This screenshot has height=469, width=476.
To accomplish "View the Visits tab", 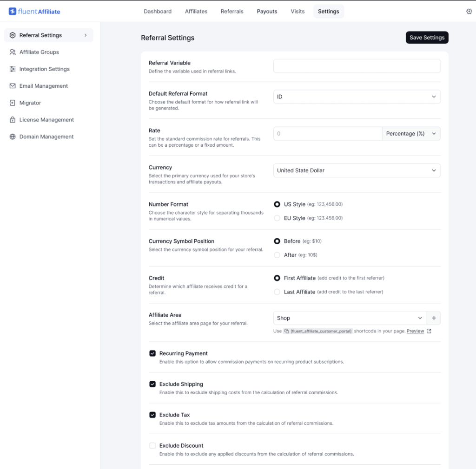I will 297,12.
